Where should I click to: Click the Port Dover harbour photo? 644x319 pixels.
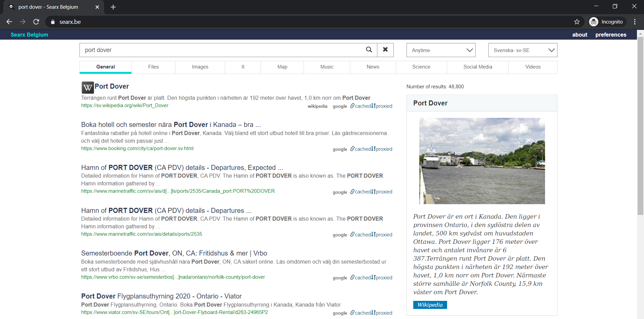coord(482,161)
